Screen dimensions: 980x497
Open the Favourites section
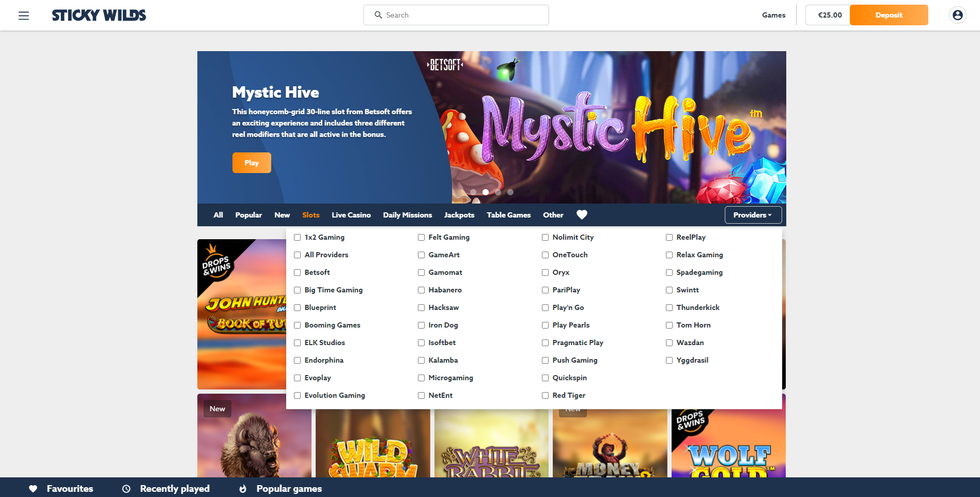pyautogui.click(x=70, y=489)
